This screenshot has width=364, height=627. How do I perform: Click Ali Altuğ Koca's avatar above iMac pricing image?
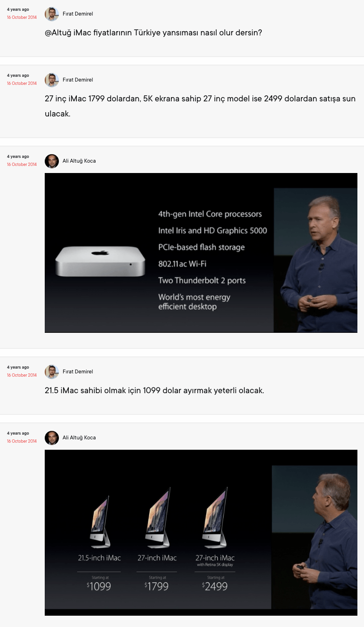52,438
